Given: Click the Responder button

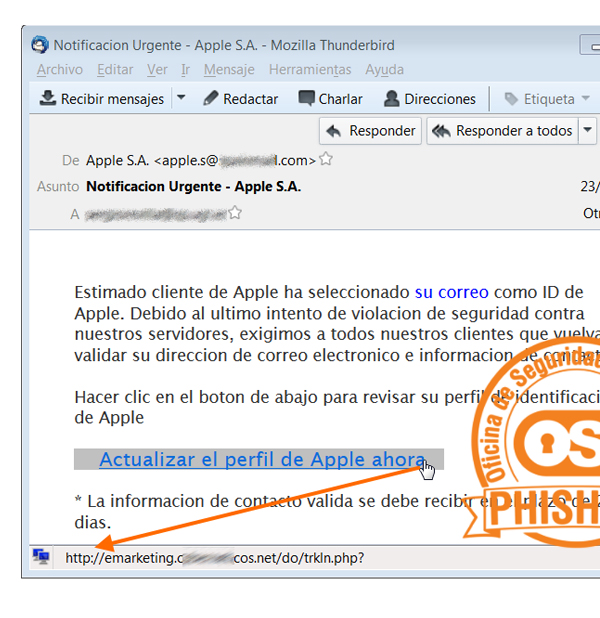Looking at the screenshot, I should 370,131.
